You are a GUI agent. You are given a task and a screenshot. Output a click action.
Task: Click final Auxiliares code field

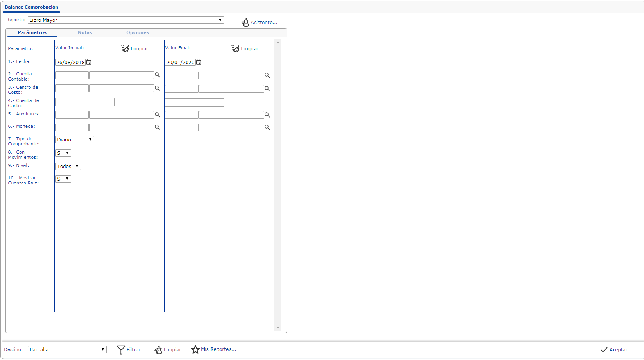click(182, 115)
